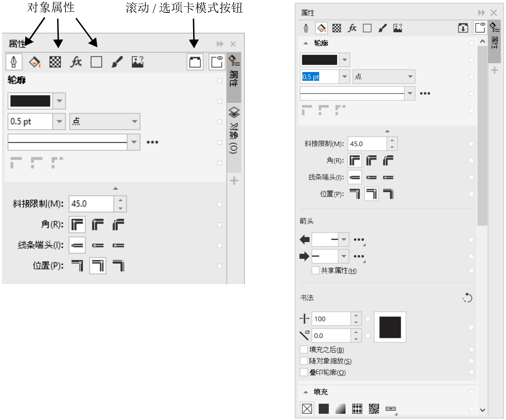Pick the two-color pattern fill icon
The width and height of the screenshot is (506, 420).
coord(357,409)
